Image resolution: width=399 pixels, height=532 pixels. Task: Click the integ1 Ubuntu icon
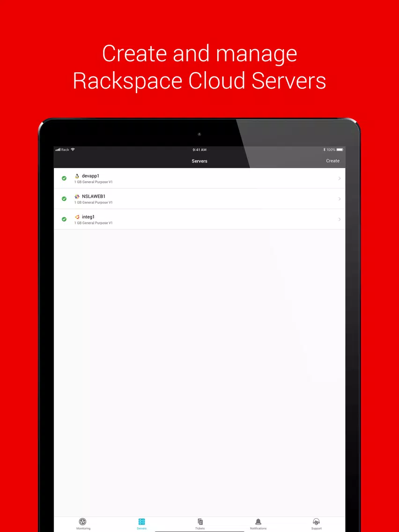77,217
